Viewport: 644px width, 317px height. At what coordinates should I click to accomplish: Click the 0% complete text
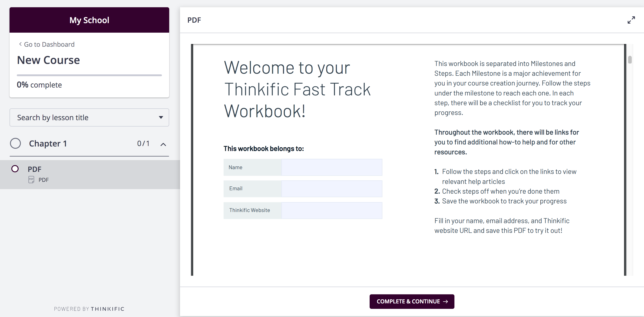click(39, 85)
